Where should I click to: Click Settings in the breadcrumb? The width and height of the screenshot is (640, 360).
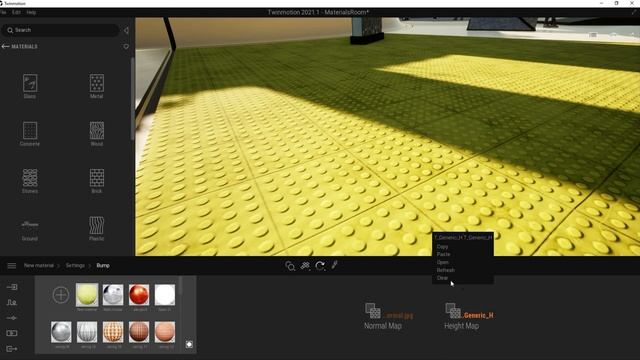coord(75,266)
